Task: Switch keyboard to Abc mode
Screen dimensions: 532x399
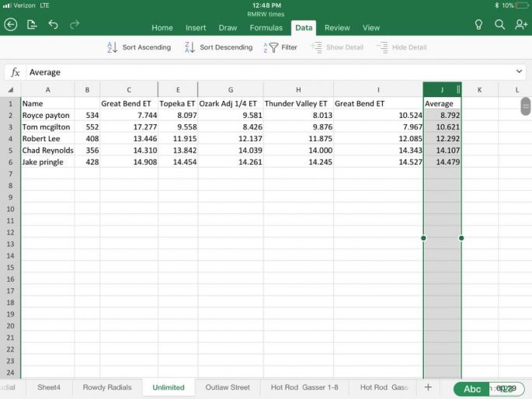Action: (472, 389)
